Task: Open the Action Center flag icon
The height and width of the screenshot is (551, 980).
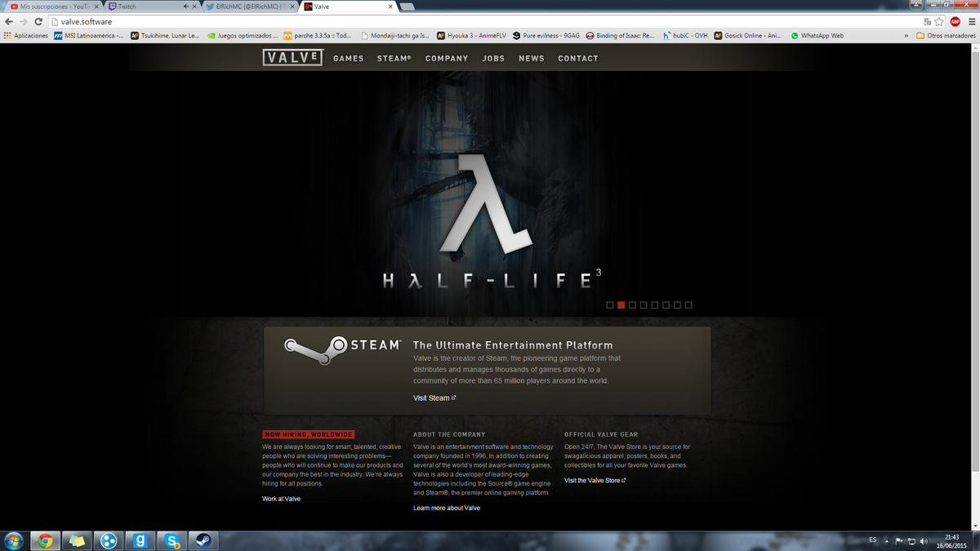Action: (x=899, y=540)
